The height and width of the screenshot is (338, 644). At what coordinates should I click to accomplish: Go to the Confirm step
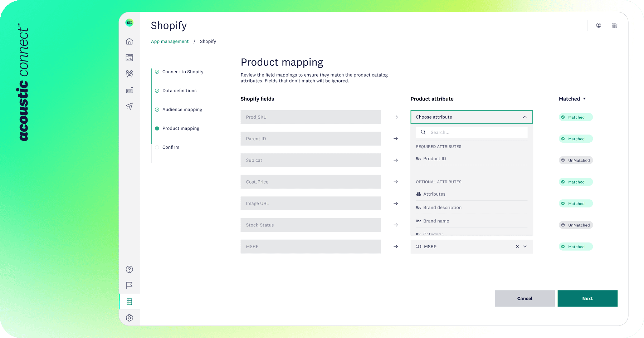171,147
